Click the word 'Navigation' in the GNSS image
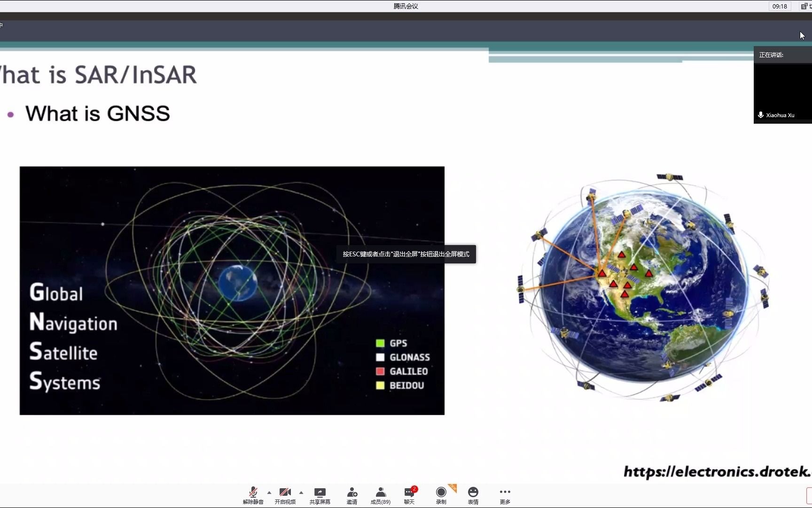Screen dimensions: 812x508 (73, 323)
